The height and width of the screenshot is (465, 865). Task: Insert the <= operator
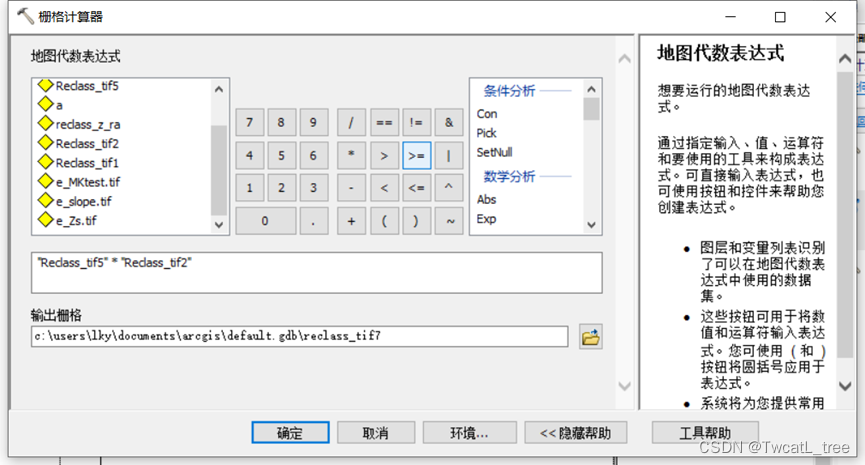(x=417, y=188)
